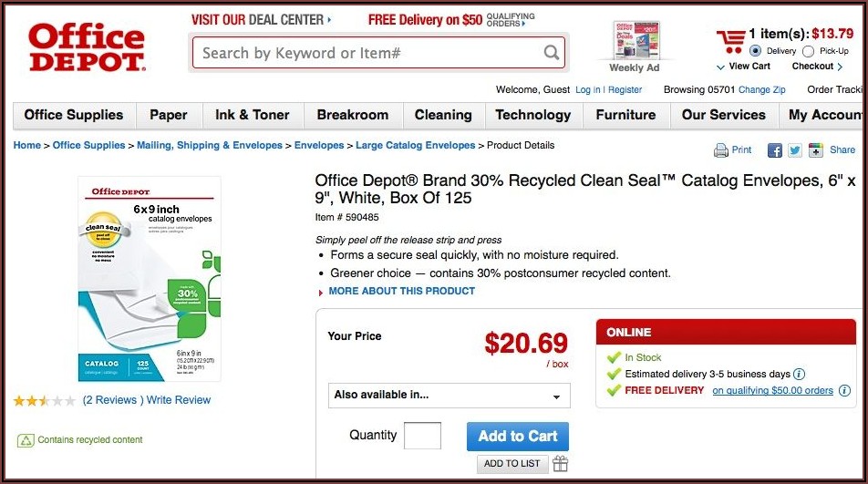Viewport: 868px width, 484px height.
Task: Click the Quantity input field
Action: (422, 436)
